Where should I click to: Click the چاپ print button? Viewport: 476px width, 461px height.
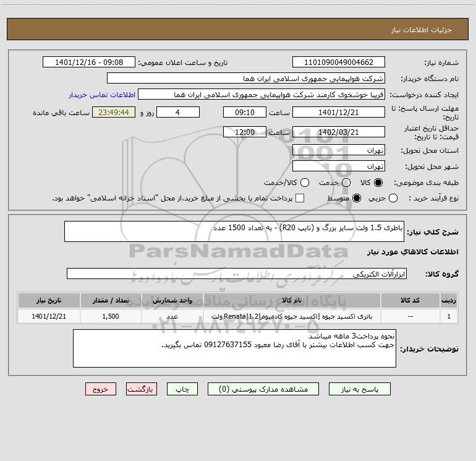[x=182, y=389]
